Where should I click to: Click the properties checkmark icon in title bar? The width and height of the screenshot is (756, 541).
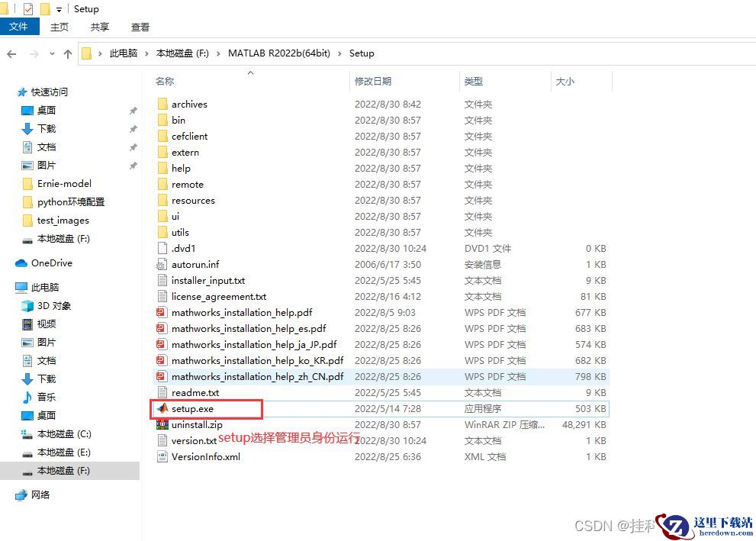tap(28, 8)
